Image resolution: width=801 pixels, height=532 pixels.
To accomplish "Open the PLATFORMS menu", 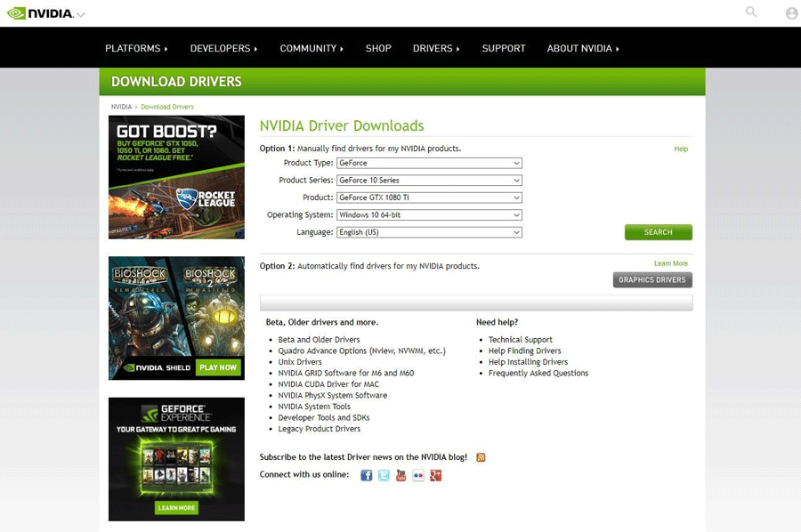I will [x=136, y=49].
